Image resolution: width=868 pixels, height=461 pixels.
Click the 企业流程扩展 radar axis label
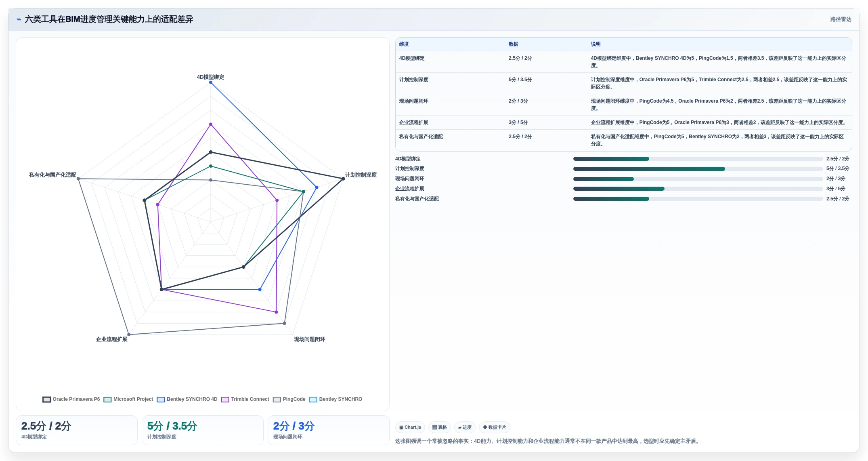pos(112,339)
